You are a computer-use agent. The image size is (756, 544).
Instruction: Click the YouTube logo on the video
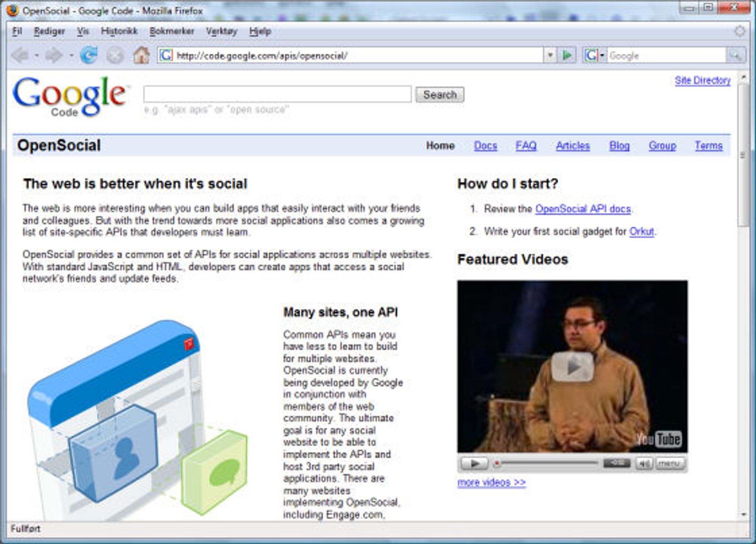658,439
